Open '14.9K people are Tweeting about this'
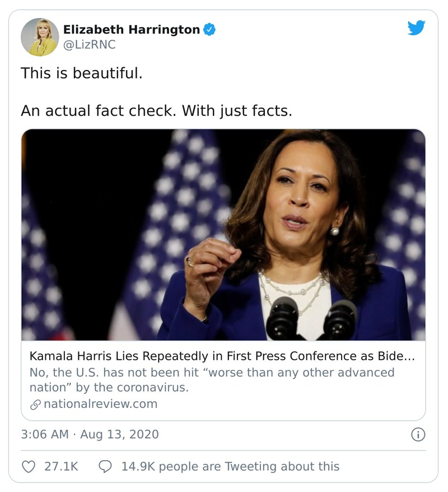The width and height of the screenshot is (448, 492). [230, 466]
